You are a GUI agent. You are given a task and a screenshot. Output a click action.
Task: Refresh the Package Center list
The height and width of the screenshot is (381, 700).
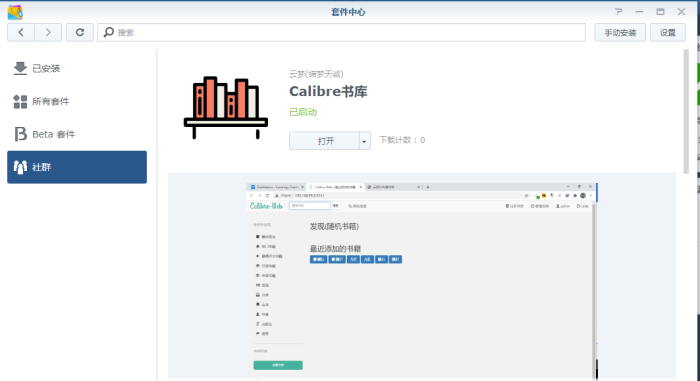click(80, 32)
